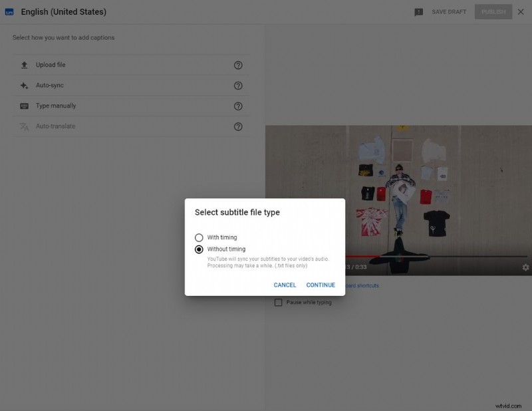Cancel the subtitle file type dialog
532x411 pixels.
tap(285, 285)
